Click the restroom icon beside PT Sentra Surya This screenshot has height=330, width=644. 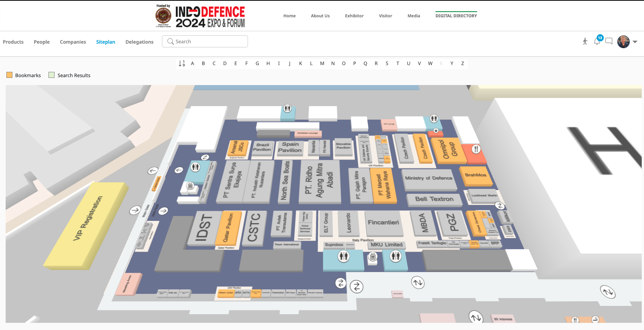pyautogui.click(x=195, y=166)
